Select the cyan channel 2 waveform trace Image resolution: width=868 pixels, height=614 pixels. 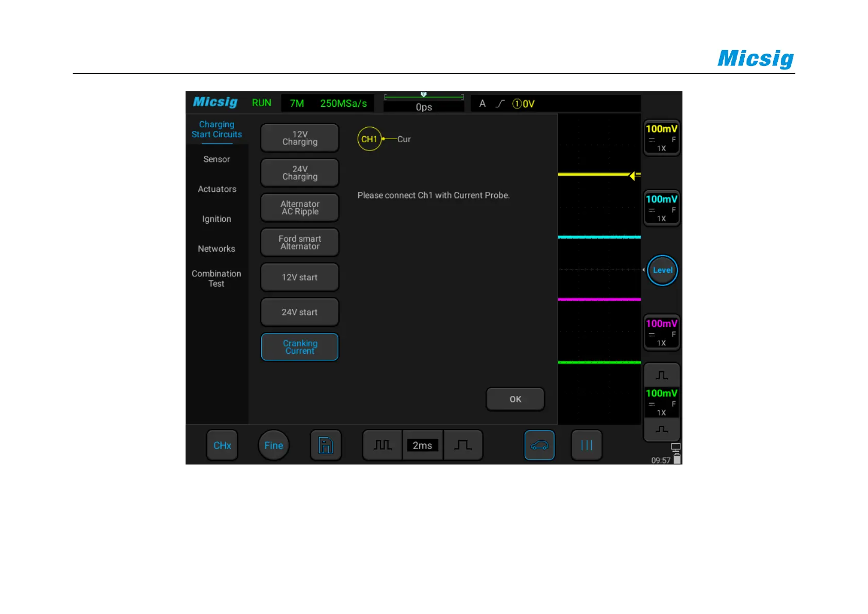coord(599,237)
